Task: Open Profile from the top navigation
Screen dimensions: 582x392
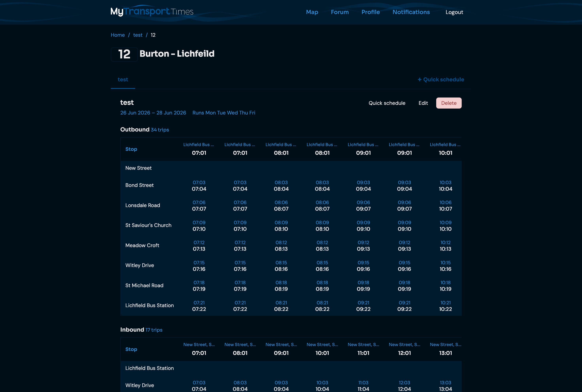Action: click(371, 12)
